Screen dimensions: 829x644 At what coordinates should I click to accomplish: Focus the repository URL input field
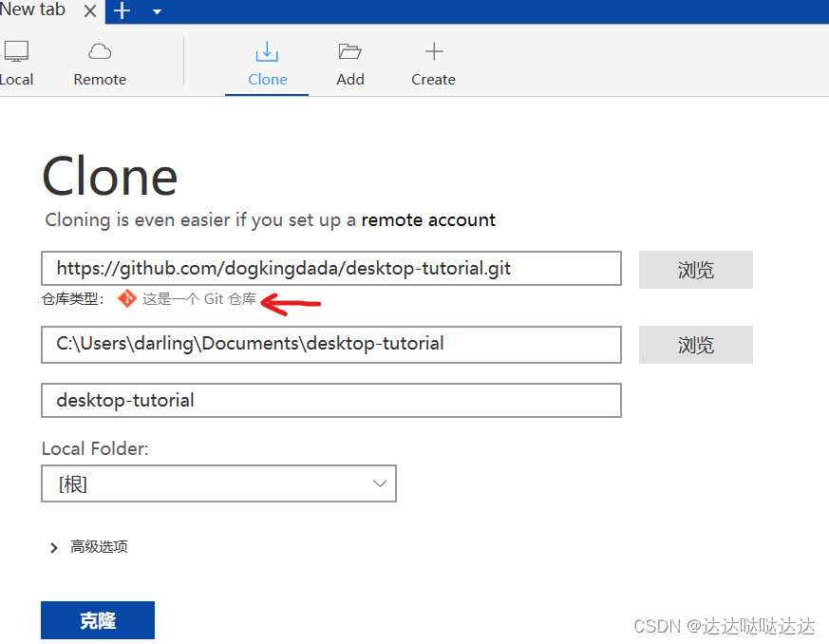[331, 269]
